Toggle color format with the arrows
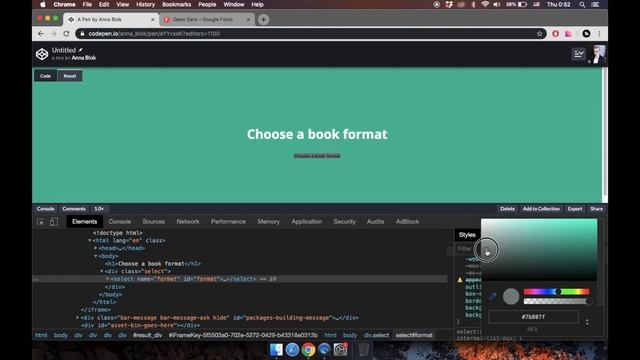The height and width of the screenshot is (360, 640). [587, 322]
